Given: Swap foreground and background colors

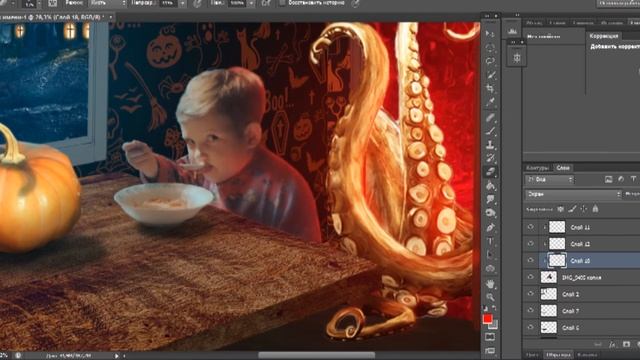Looking at the screenshot, I should click(x=494, y=308).
